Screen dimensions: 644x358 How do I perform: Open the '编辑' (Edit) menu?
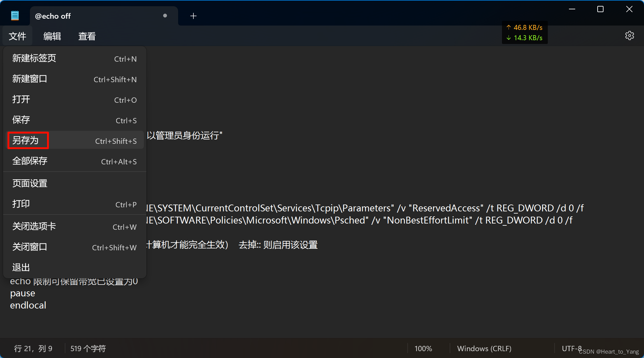[x=52, y=36]
